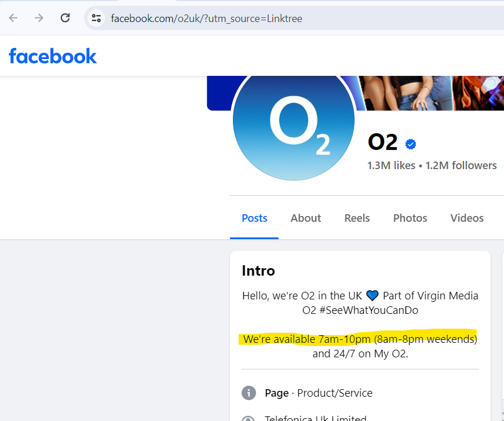
Task: Reload the Facebook page
Action: (65, 17)
